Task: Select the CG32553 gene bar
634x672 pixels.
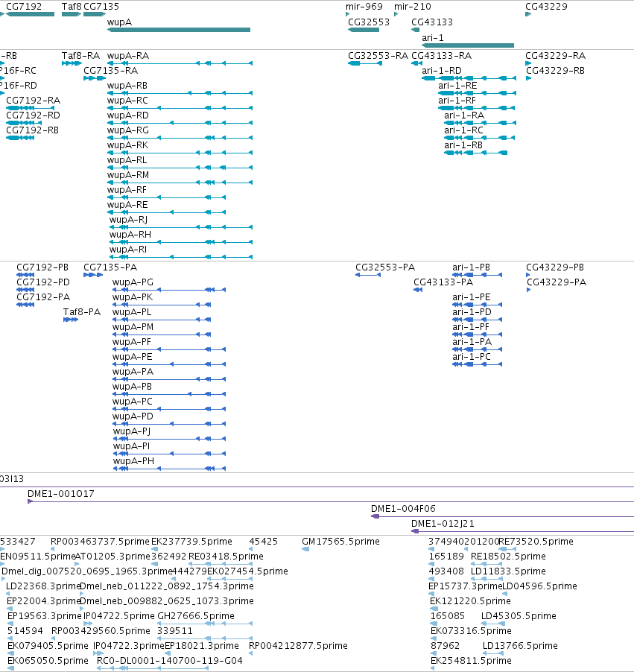Action: [x=364, y=30]
